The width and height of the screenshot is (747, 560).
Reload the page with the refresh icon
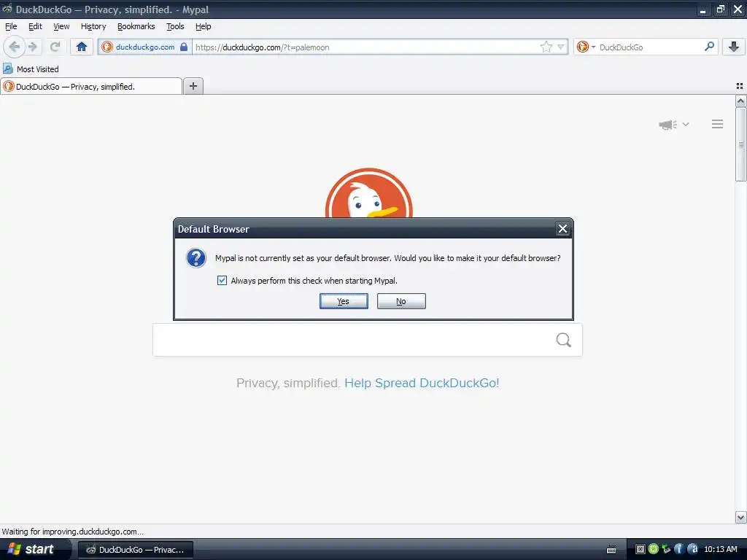click(55, 47)
